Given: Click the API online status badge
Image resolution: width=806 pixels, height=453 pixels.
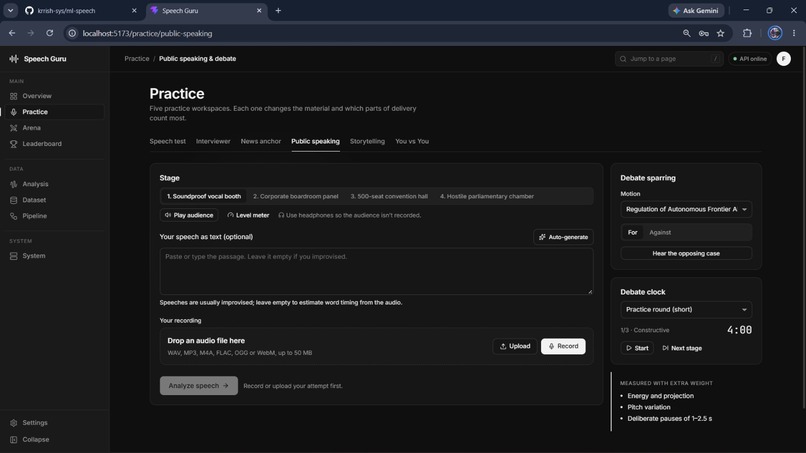Looking at the screenshot, I should coord(749,59).
